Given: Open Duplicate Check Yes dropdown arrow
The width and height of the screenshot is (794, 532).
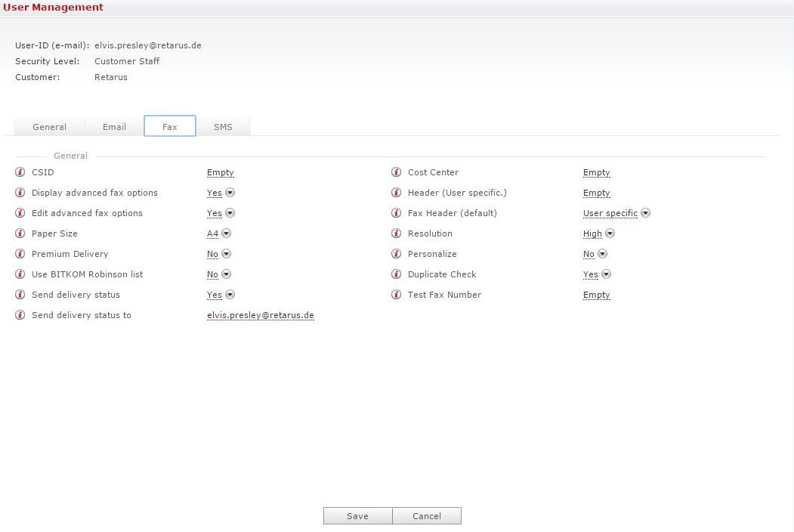Looking at the screenshot, I should click(x=606, y=274).
